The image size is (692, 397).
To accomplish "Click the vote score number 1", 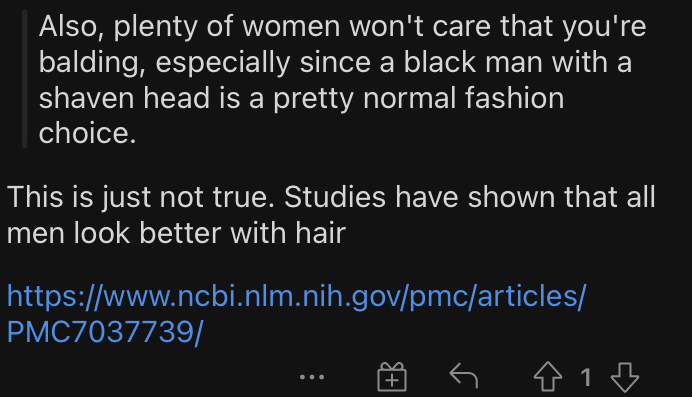I will (586, 378).
